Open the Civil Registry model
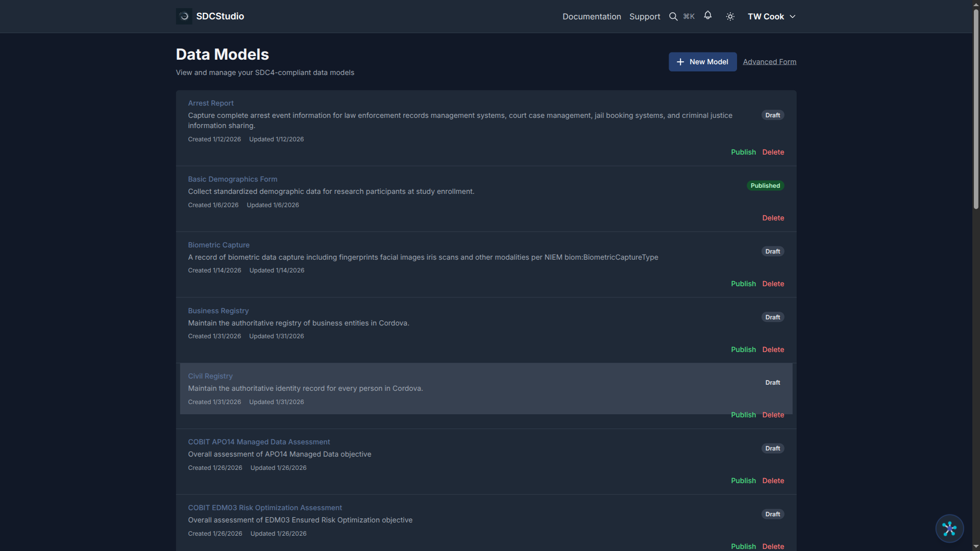Viewport: 980px width, 551px height. (x=210, y=376)
